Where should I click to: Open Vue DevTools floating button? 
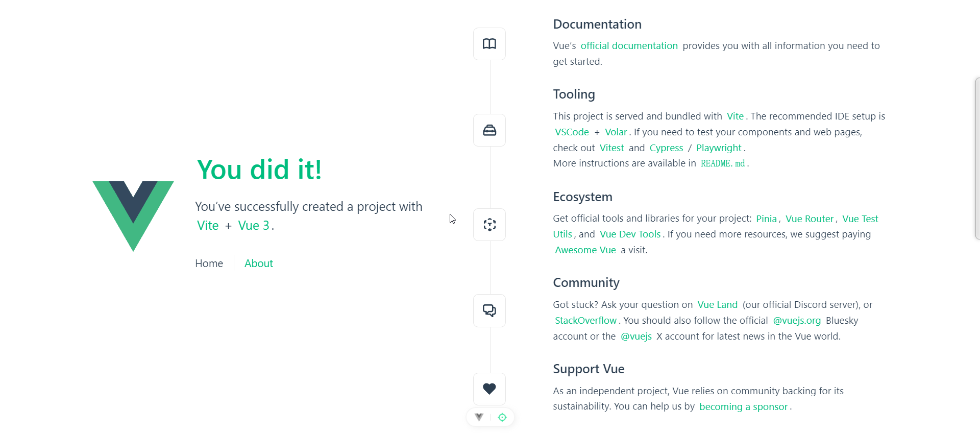click(x=479, y=417)
